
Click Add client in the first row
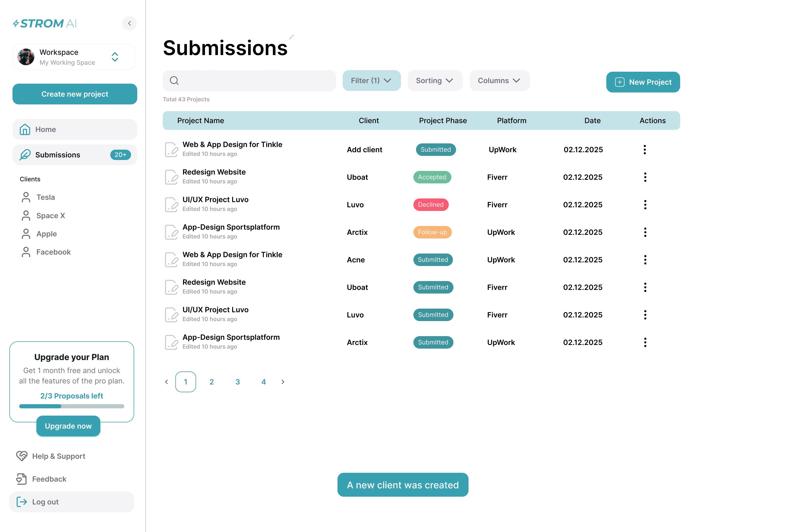pos(364,150)
